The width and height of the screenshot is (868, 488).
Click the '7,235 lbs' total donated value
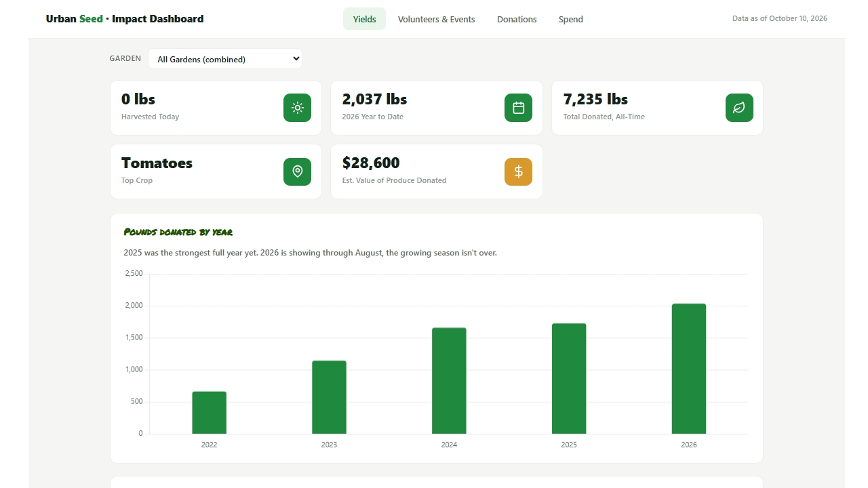click(595, 99)
